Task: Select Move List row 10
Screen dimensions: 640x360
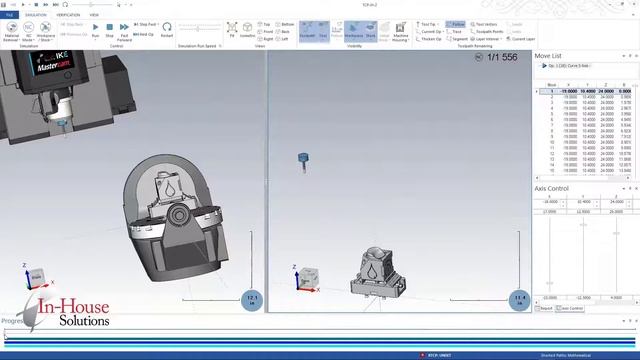Action: tap(585, 142)
